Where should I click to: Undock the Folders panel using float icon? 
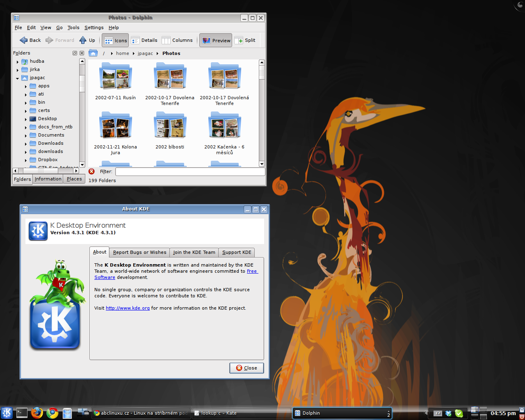click(75, 53)
